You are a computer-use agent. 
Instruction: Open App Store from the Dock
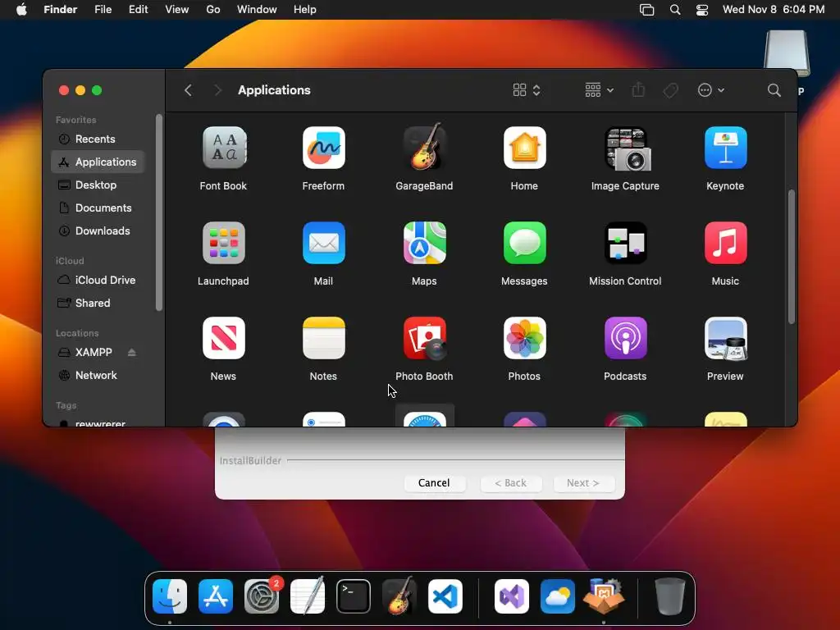coord(216,596)
